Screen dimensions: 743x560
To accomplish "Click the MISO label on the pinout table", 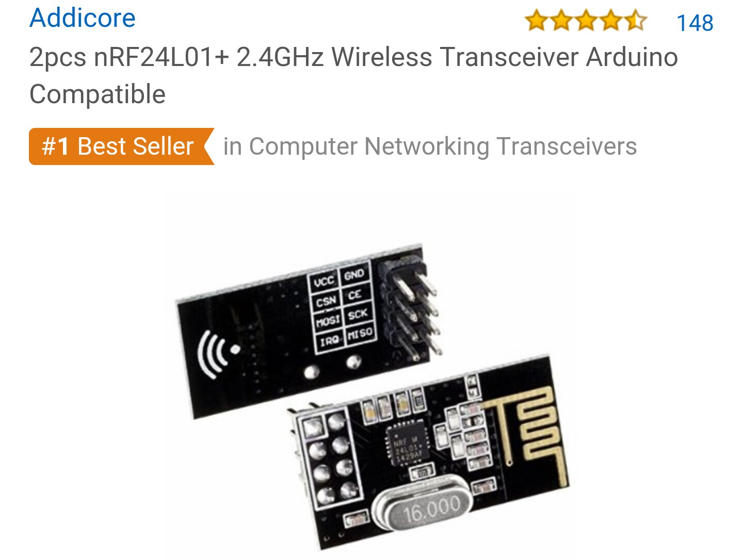I will click(x=360, y=334).
